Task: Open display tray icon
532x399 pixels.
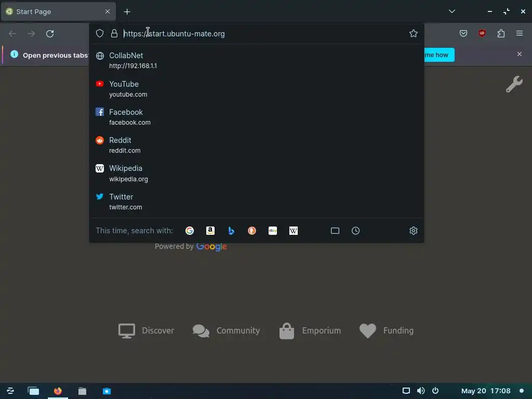Action: (406, 391)
